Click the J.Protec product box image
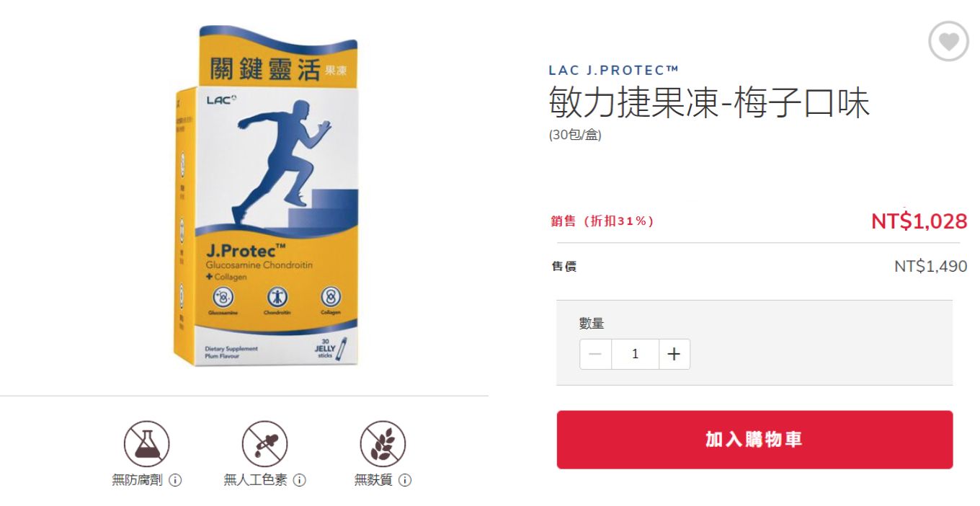Image resolution: width=980 pixels, height=506 pixels. (266, 196)
